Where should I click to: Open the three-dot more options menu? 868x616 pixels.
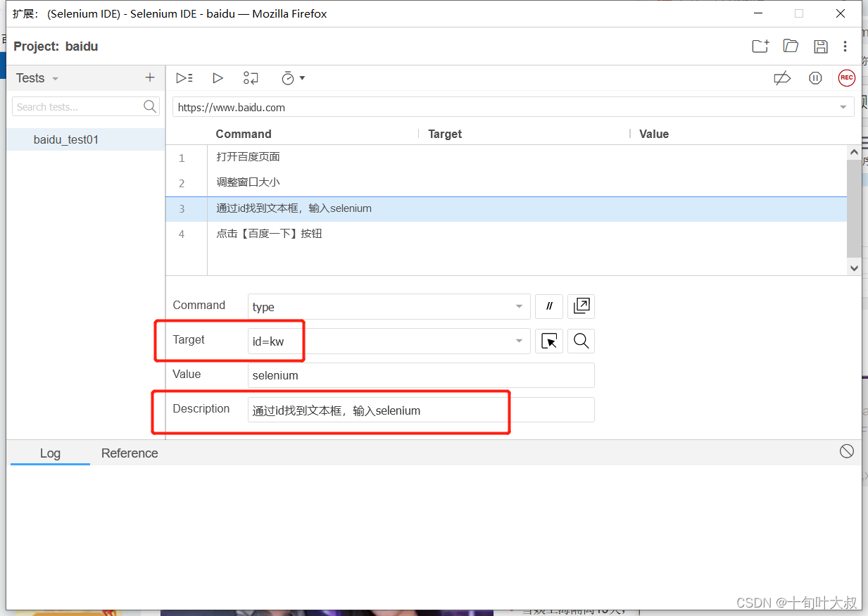(x=845, y=46)
